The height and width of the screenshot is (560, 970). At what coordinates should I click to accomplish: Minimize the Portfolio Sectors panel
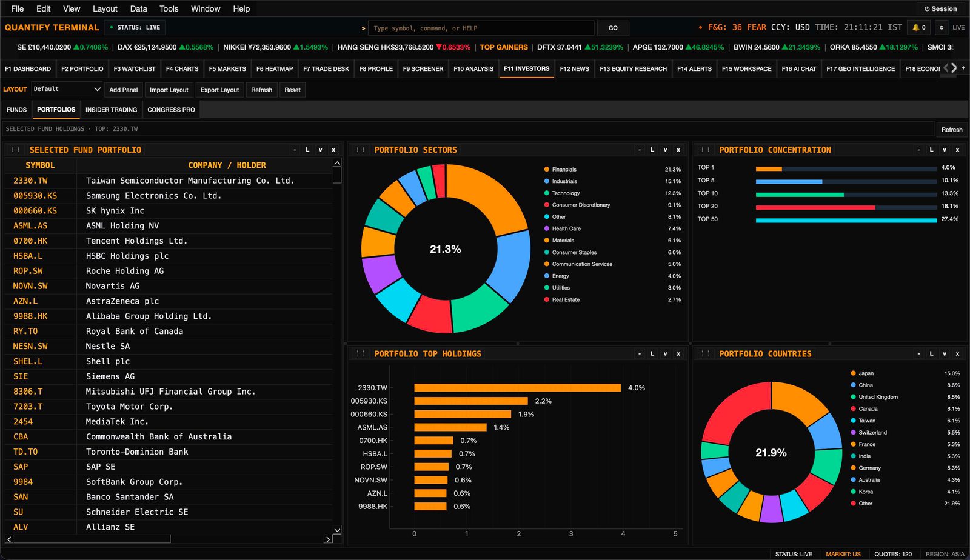point(640,150)
